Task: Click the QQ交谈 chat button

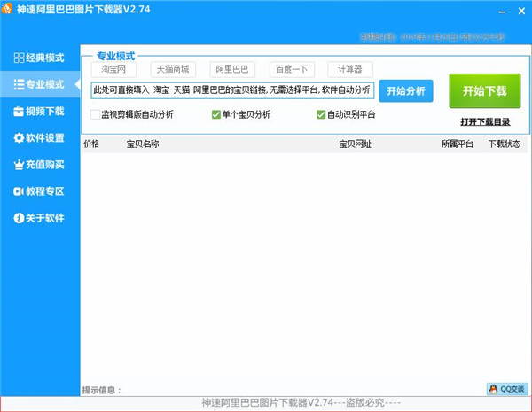Action: point(507,389)
